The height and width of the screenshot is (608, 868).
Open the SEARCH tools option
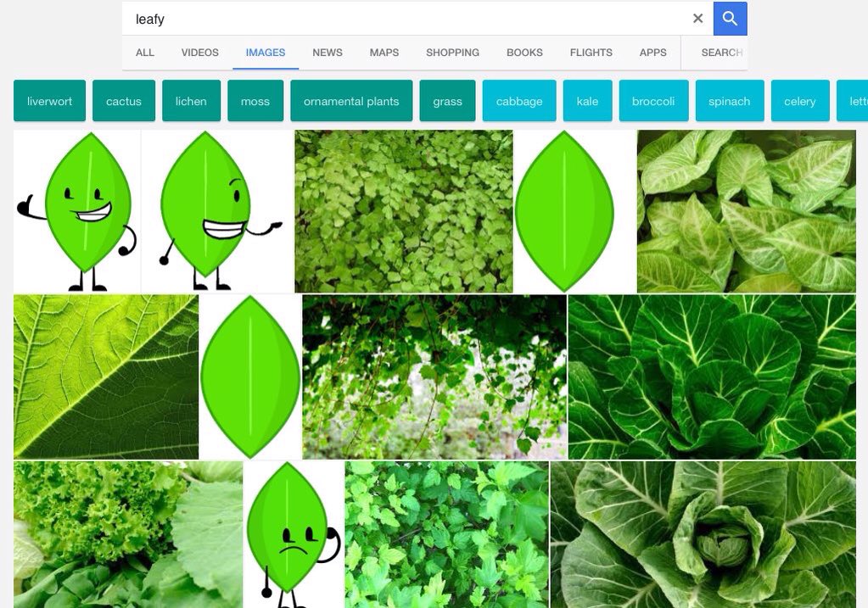tap(722, 53)
